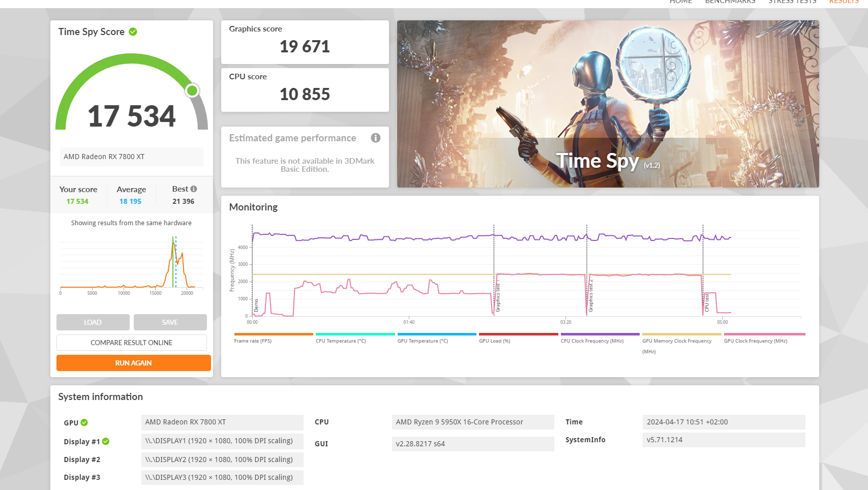868x490 pixels.
Task: Toggle the GPU Clock Frequency legend item
Action: [765, 338]
